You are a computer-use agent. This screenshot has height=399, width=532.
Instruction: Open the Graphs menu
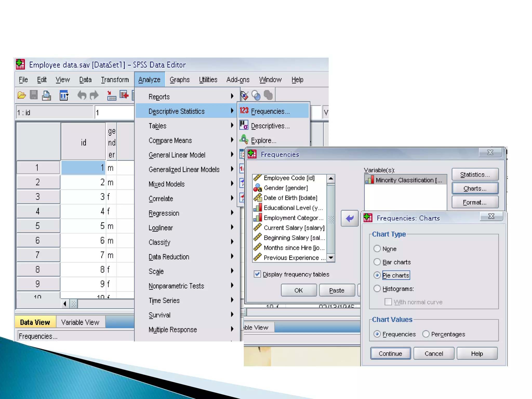[179, 80]
